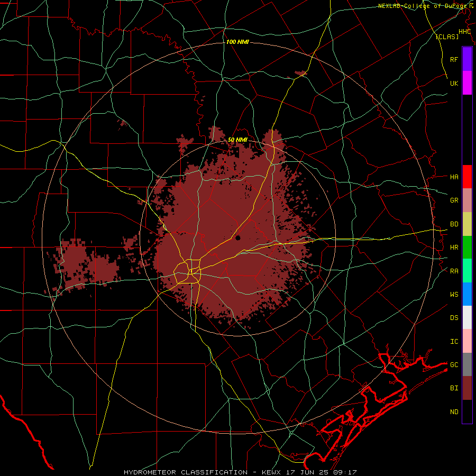The width and height of the screenshot is (476, 476).
Task: Click the HR legend label
Action: [454, 248]
